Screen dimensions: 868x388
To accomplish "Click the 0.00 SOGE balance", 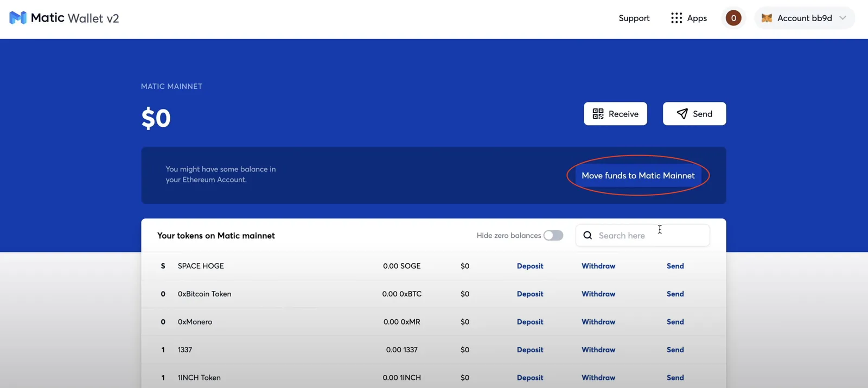I will coord(401,266).
